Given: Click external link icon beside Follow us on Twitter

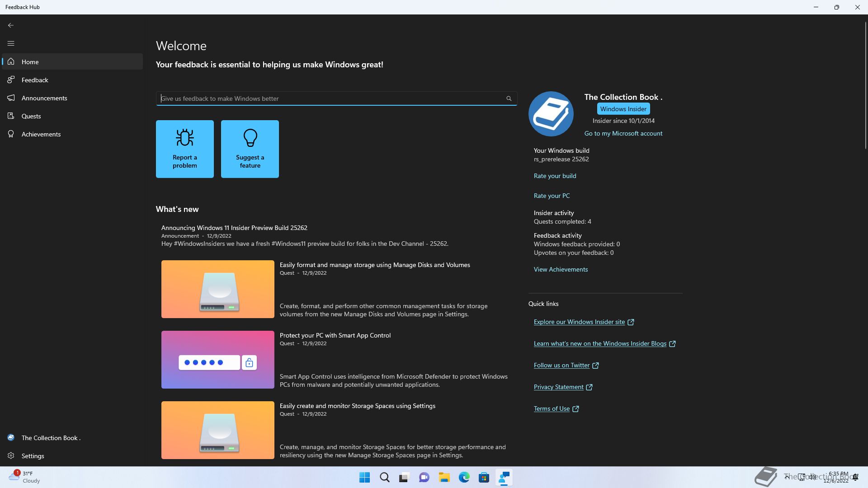Looking at the screenshot, I should click(595, 366).
